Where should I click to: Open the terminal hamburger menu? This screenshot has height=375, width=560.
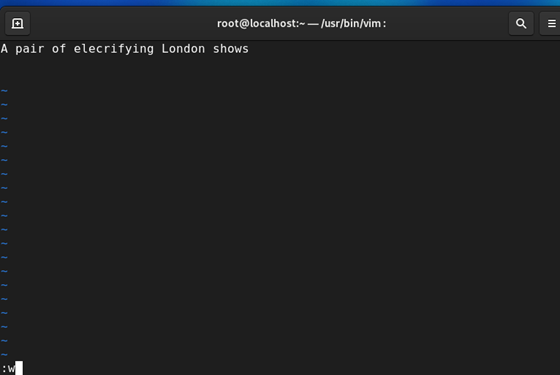[551, 24]
